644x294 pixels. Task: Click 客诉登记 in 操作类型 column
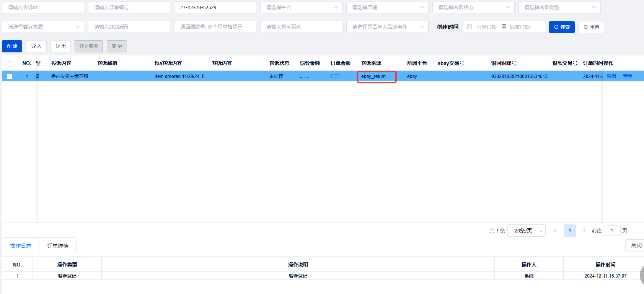coord(67,276)
